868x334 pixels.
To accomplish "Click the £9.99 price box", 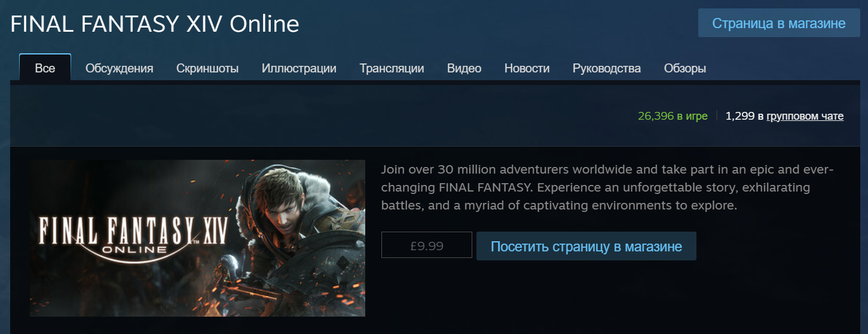I will point(427,246).
